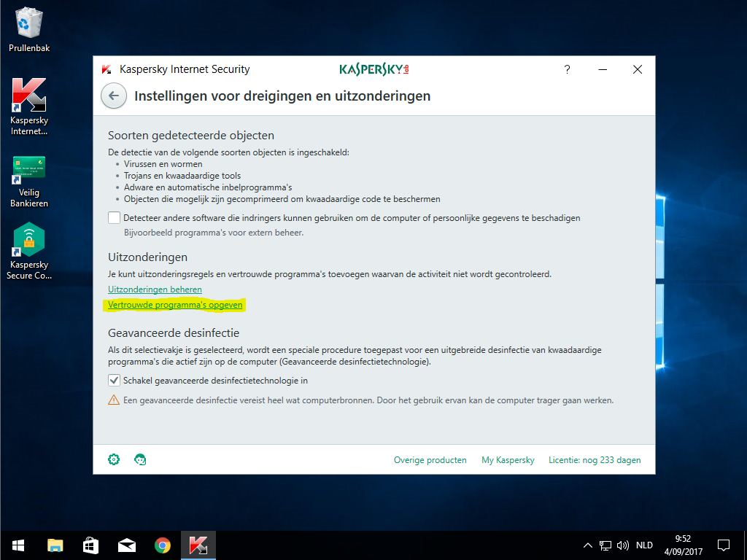Select Veilig Bankieren desktop shortcut
This screenshot has width=747, height=560.
click(29, 182)
